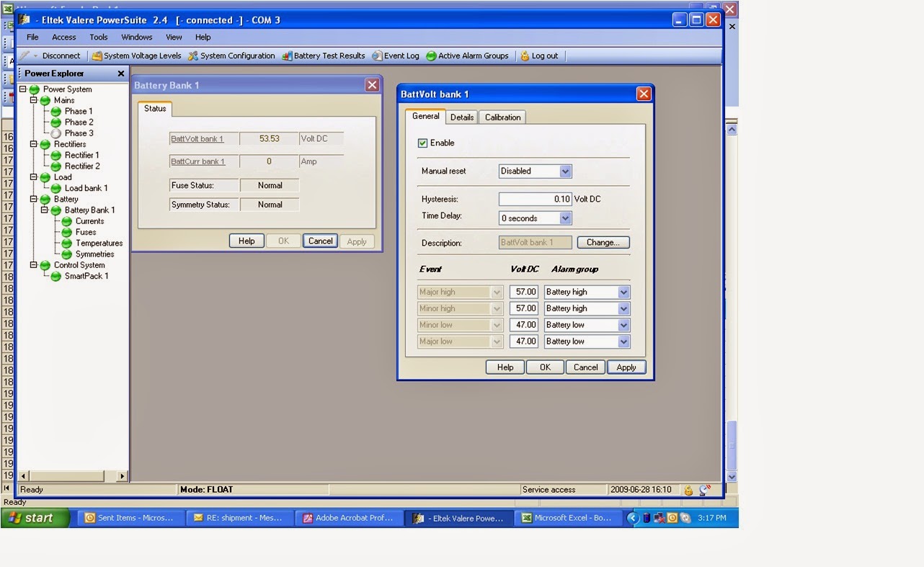This screenshot has height=567, width=924.
Task: Select Currents node icon in tree
Action: point(67,221)
